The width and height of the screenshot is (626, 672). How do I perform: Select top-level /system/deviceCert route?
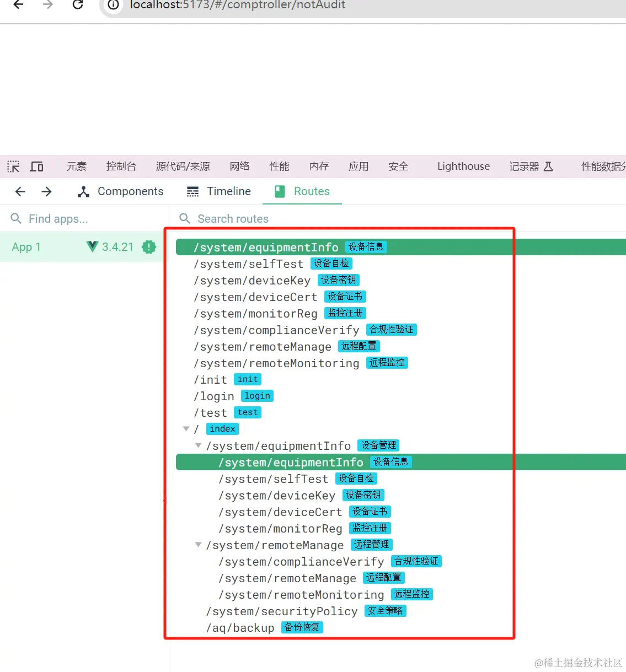pyautogui.click(x=401, y=297)
